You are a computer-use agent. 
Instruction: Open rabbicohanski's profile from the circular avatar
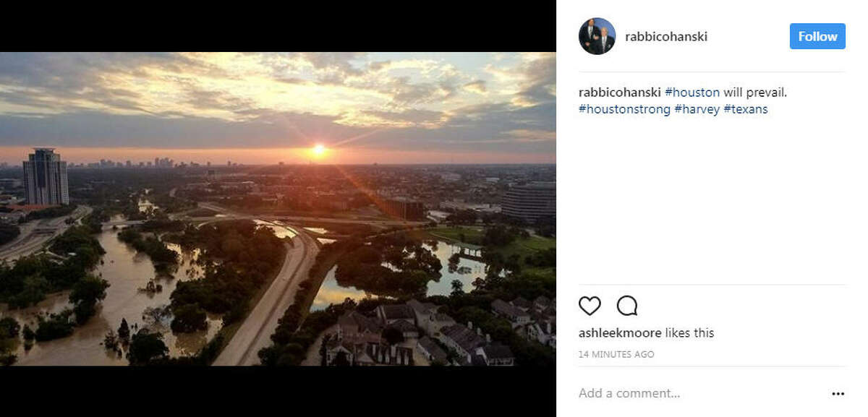pos(597,35)
